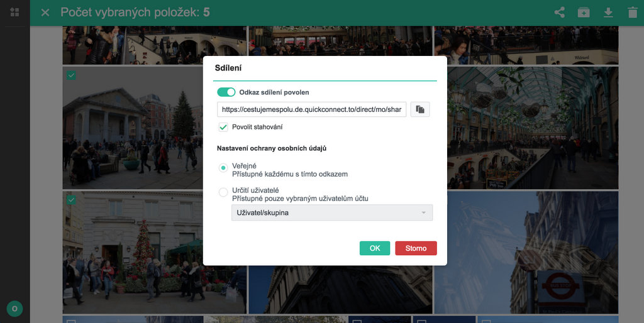Choose the Určití uživatelé radio option
The height and width of the screenshot is (323, 644).
(223, 192)
